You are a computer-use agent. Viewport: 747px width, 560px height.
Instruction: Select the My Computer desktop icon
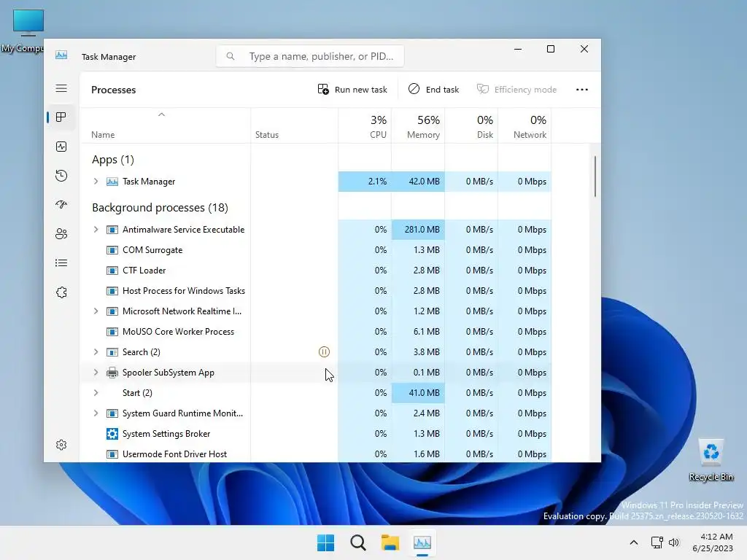23,31
